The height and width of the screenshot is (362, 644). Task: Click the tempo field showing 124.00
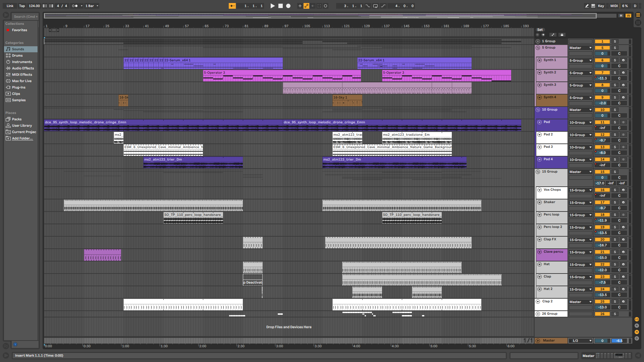[x=34, y=6]
